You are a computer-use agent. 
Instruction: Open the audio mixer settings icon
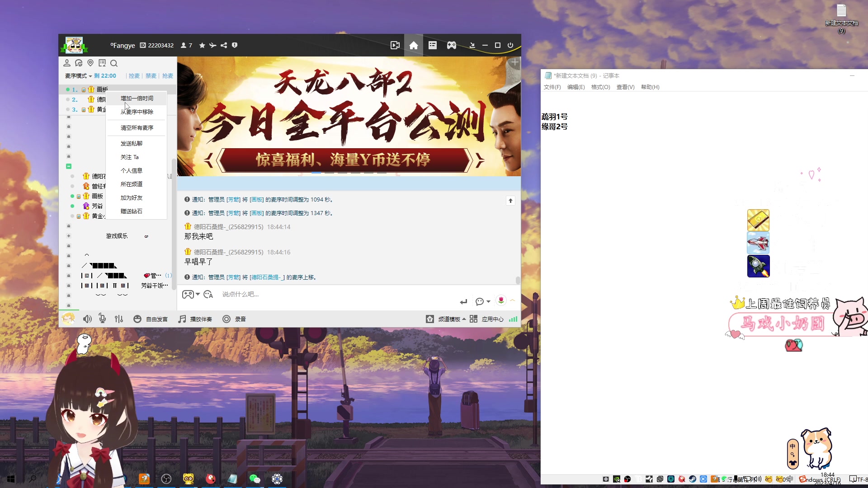(x=119, y=319)
